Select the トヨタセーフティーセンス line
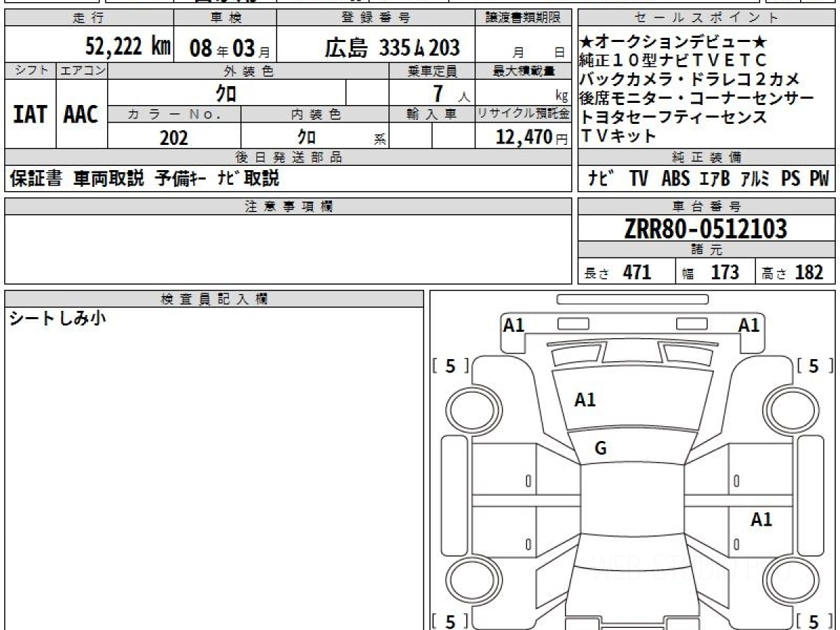The height and width of the screenshot is (630, 840). (673, 116)
